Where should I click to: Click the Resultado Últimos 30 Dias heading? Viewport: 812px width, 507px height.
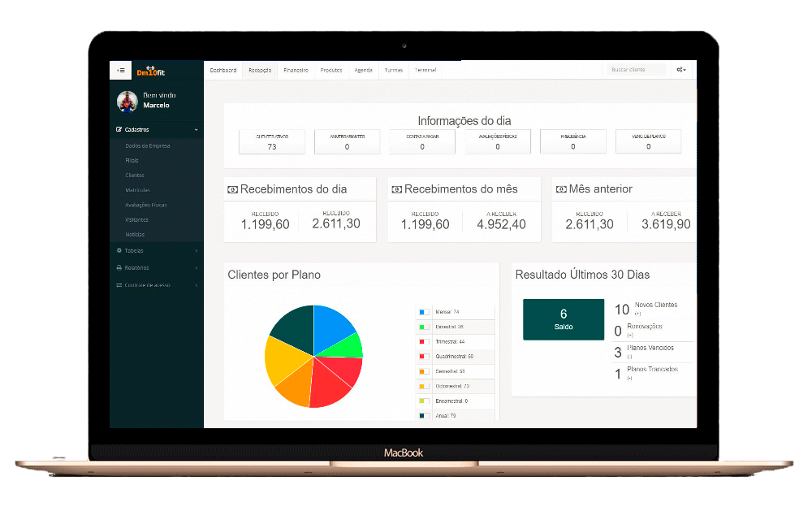[x=582, y=275]
